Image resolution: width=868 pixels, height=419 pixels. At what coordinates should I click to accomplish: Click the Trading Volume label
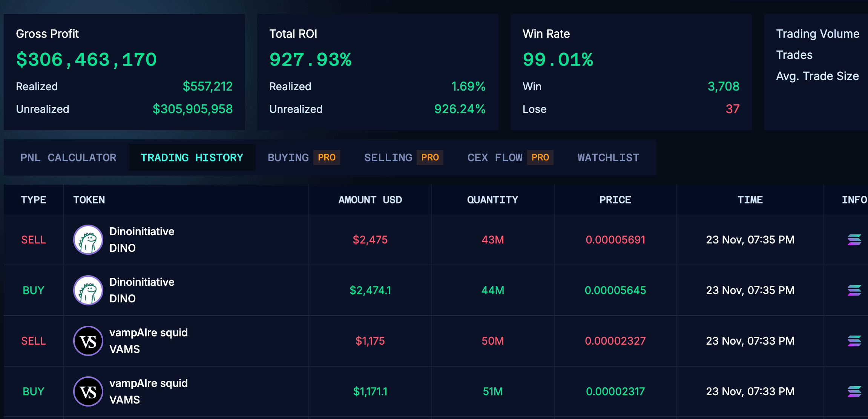(x=817, y=34)
